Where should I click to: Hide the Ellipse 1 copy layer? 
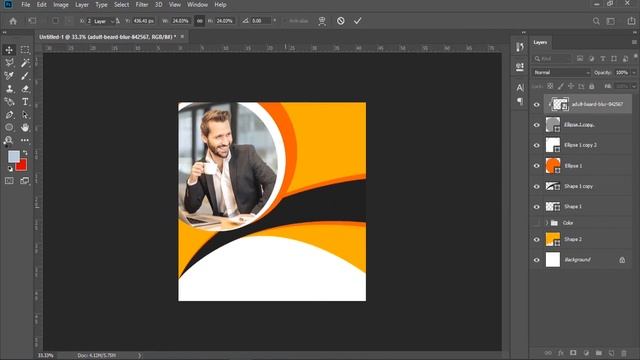tap(537, 125)
